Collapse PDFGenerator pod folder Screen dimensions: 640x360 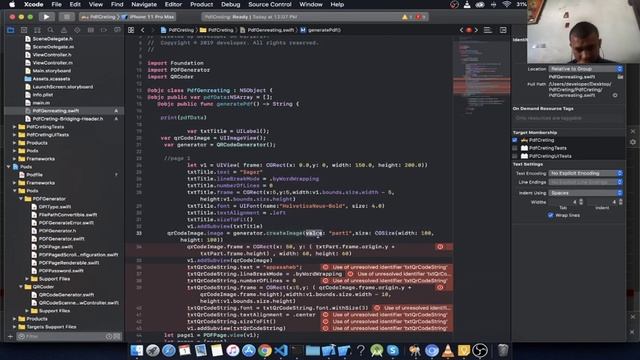point(21,199)
